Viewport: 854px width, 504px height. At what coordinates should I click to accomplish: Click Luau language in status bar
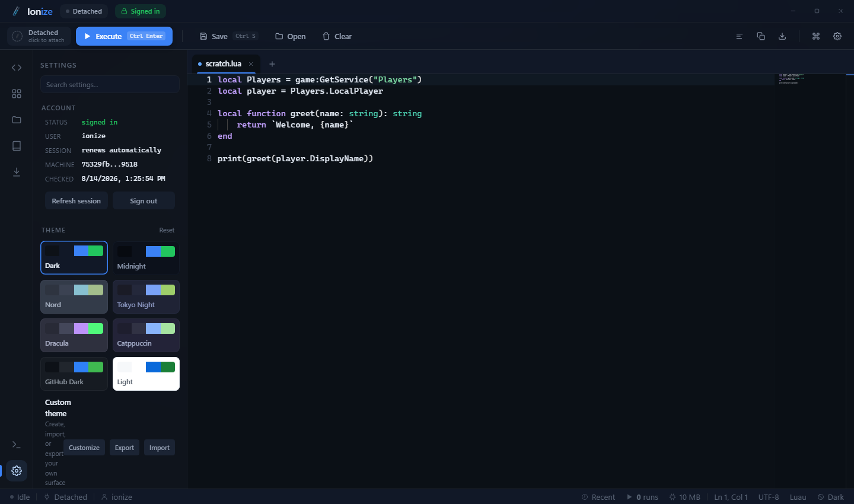point(798,497)
